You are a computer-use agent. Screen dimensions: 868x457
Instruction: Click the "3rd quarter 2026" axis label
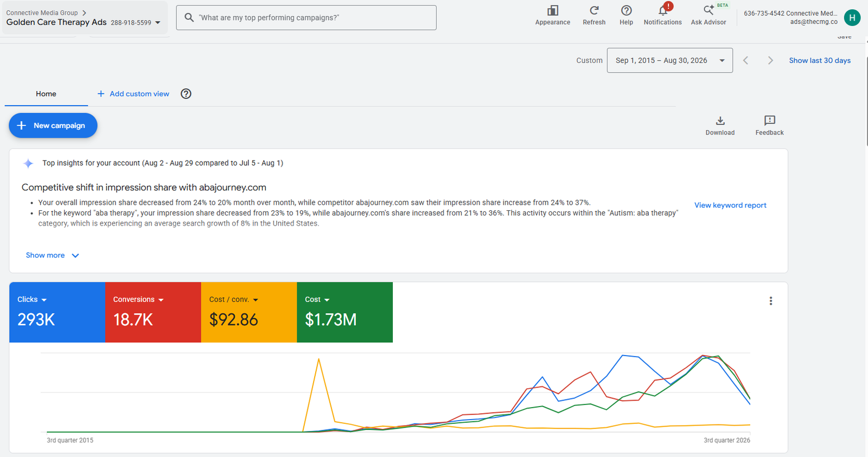point(727,440)
